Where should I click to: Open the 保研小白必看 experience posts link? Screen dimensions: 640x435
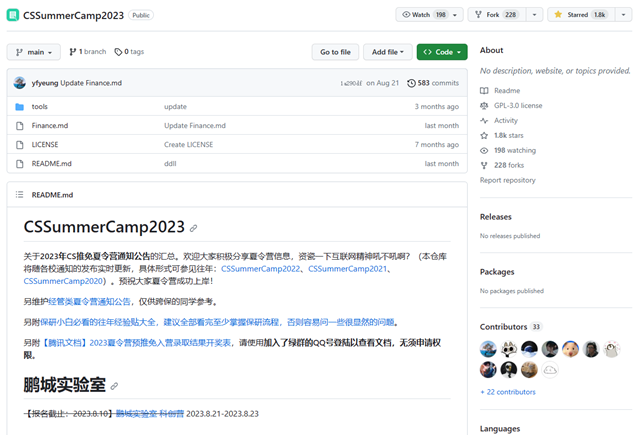point(217,322)
